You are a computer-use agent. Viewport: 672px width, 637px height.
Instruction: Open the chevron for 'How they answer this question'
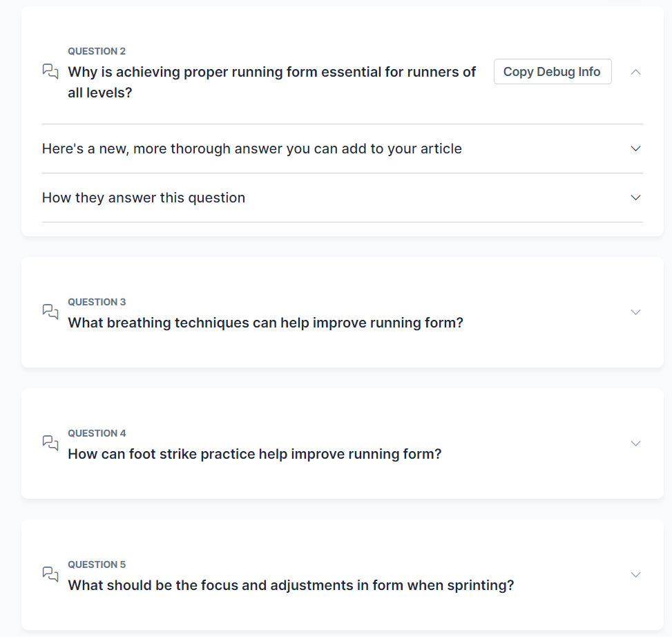pyautogui.click(x=636, y=198)
